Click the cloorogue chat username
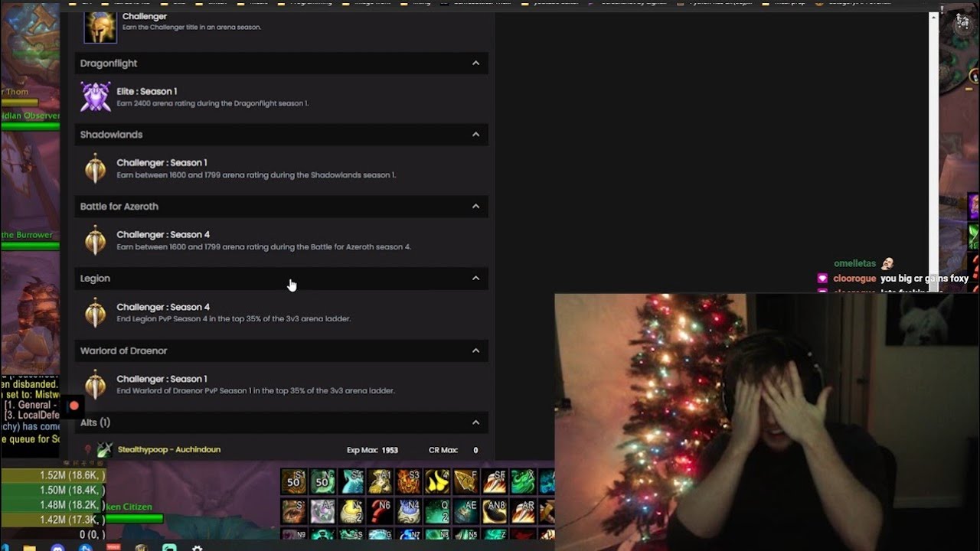This screenshot has height=551, width=980. click(854, 279)
